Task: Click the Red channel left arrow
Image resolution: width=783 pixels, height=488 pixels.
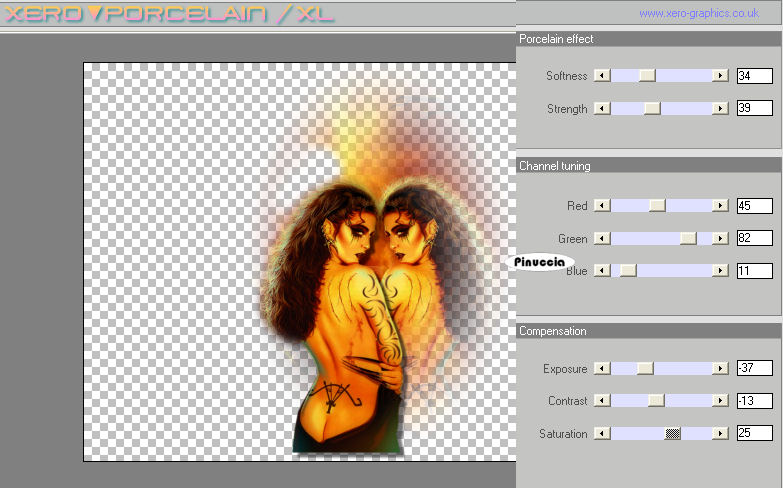Action: (x=602, y=205)
